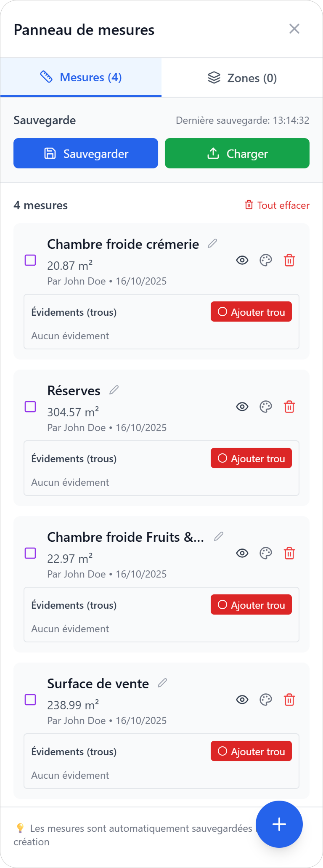The height and width of the screenshot is (868, 323).
Task: Switch to the Zones (0) tab
Action: [x=242, y=78]
